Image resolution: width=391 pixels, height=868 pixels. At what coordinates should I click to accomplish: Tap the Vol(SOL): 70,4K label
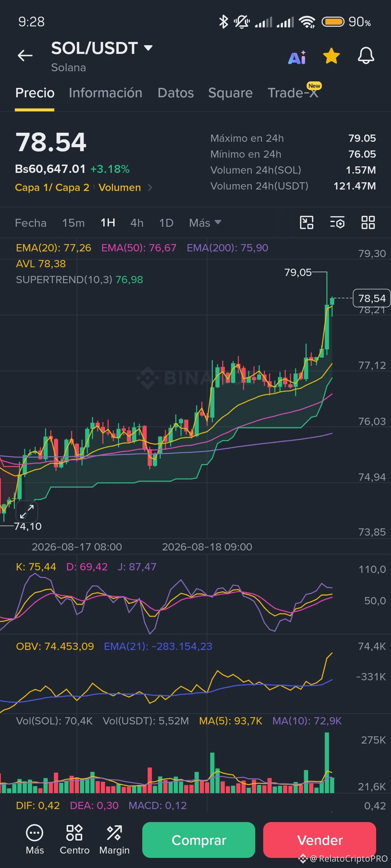(54, 721)
